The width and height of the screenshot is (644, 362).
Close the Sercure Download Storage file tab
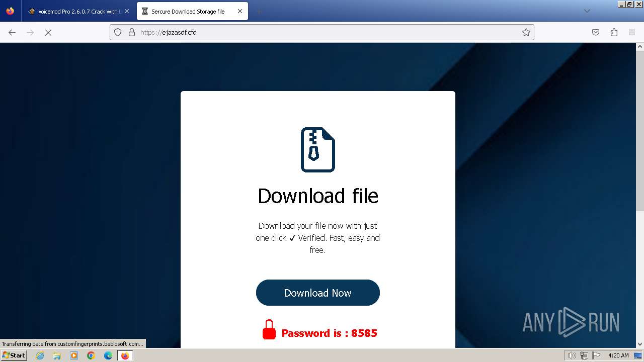[x=240, y=11]
